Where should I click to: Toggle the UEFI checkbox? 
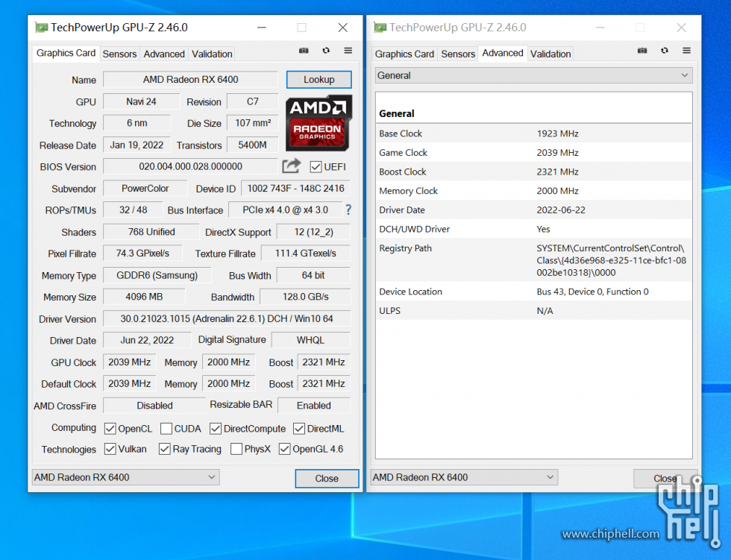pos(316,167)
